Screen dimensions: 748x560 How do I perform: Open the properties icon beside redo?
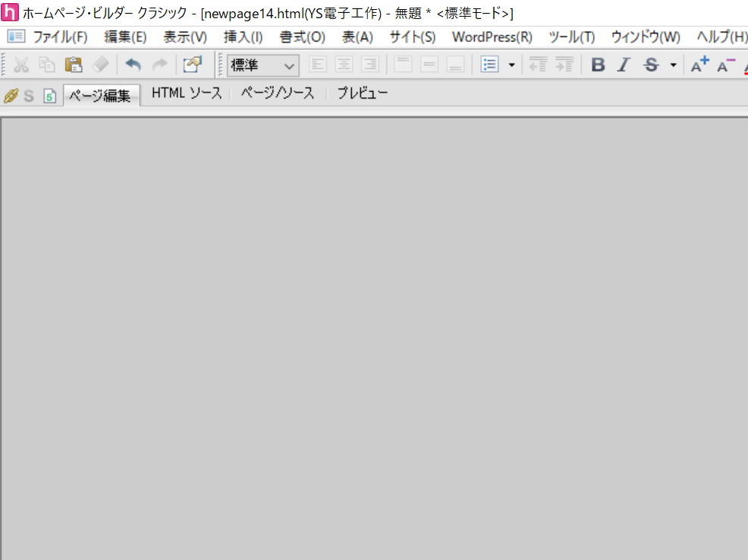[x=192, y=65]
